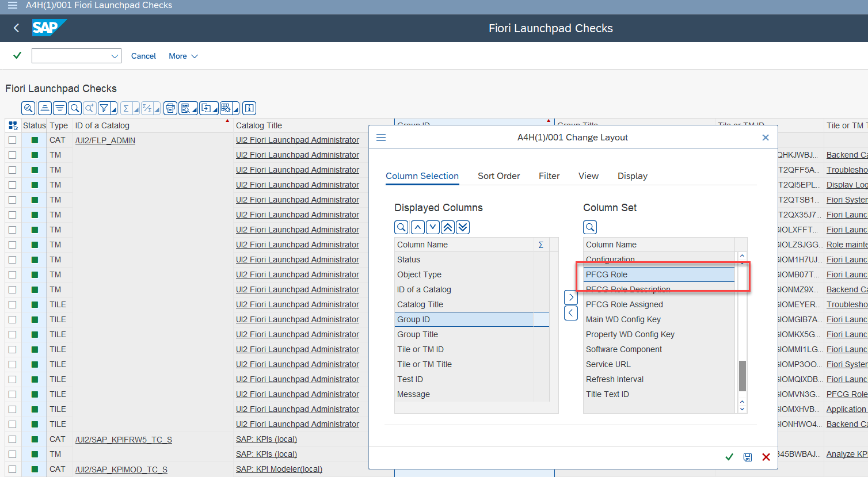
Task: Move selected column to the top
Action: click(x=448, y=227)
